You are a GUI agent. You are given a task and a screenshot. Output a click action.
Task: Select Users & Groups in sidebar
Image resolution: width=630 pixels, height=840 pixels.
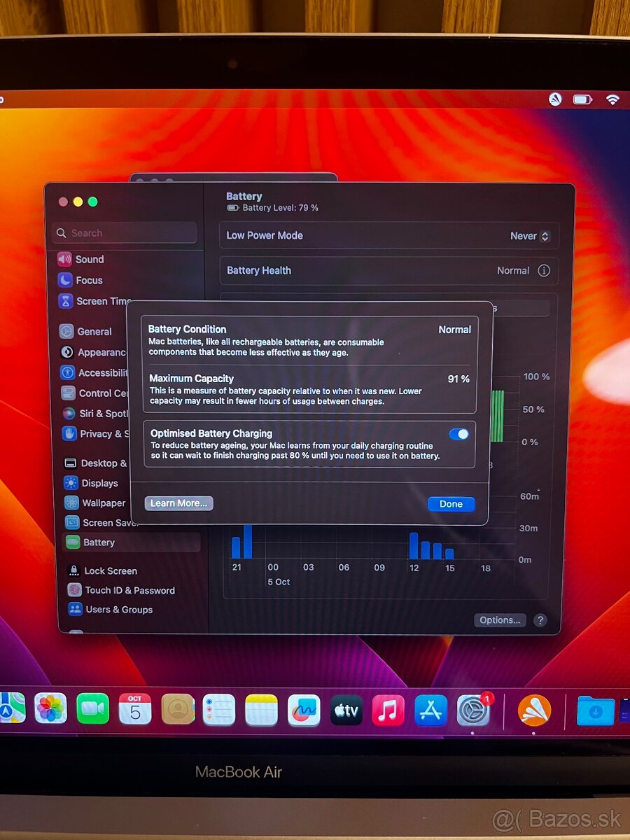[x=118, y=610]
